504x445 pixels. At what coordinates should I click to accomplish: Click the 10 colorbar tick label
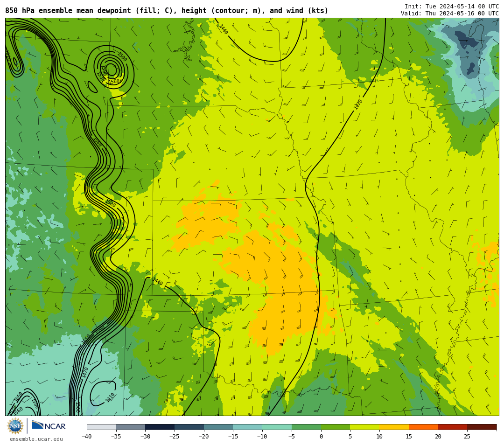coord(379,436)
